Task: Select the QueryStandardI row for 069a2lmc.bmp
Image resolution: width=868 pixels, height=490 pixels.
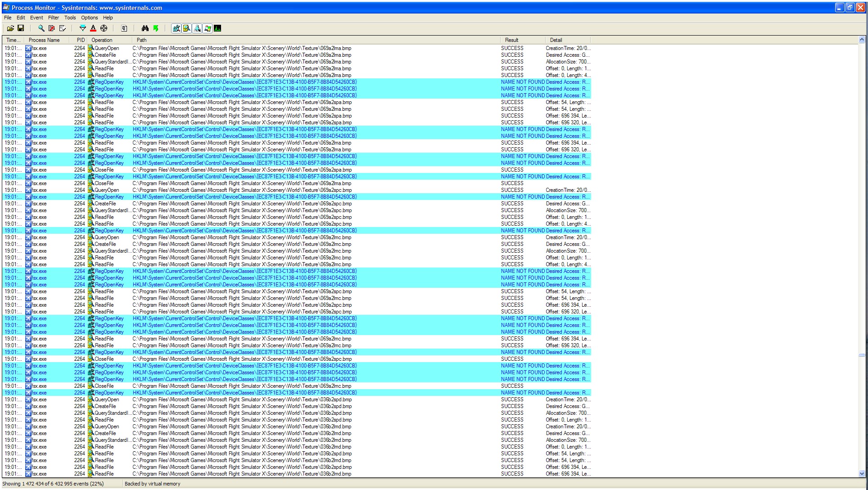Action: [x=297, y=251]
